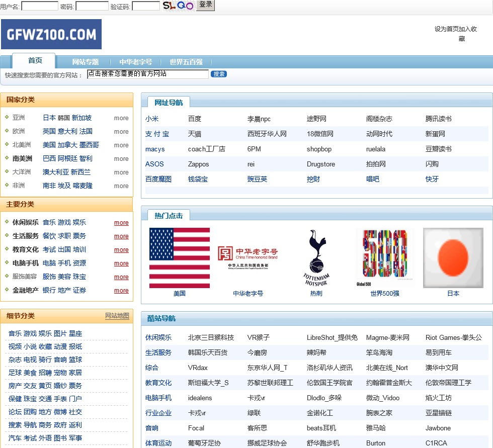Select the 首页 tab
Screen dimensions: 493x448
coord(34,61)
